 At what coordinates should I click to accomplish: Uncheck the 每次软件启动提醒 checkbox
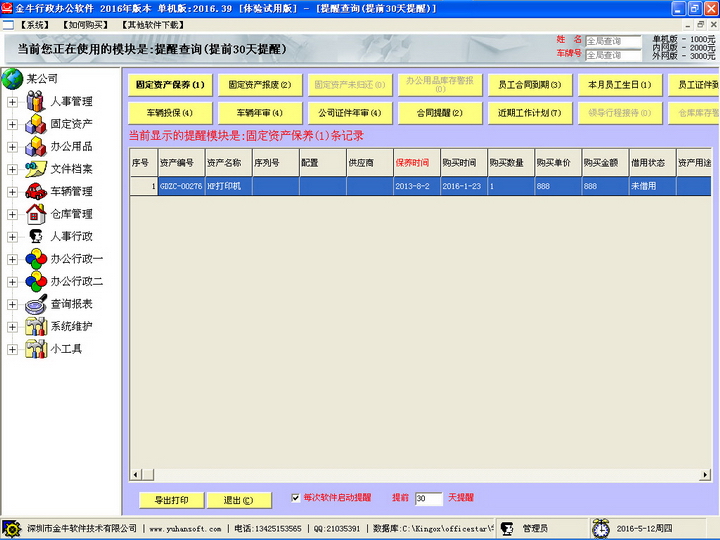click(x=295, y=497)
